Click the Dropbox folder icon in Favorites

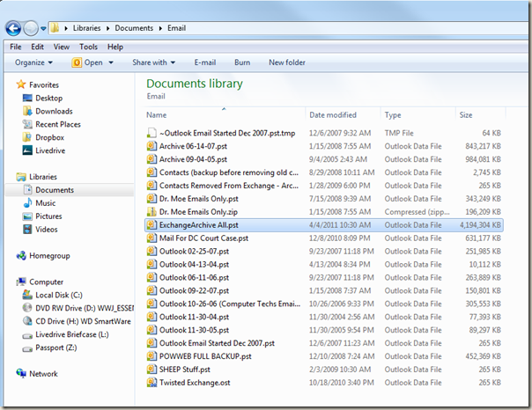point(28,137)
